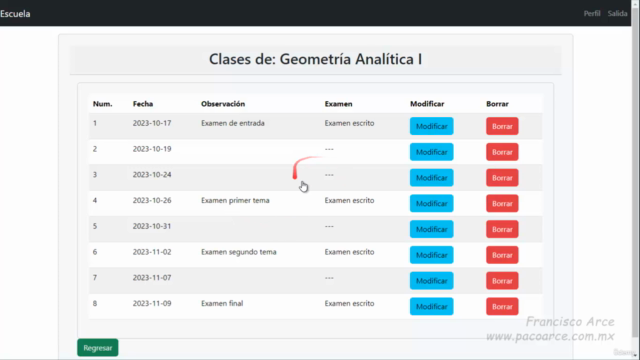This screenshot has width=640, height=360.
Task: Delete class 7 with Borrar
Action: tap(502, 280)
